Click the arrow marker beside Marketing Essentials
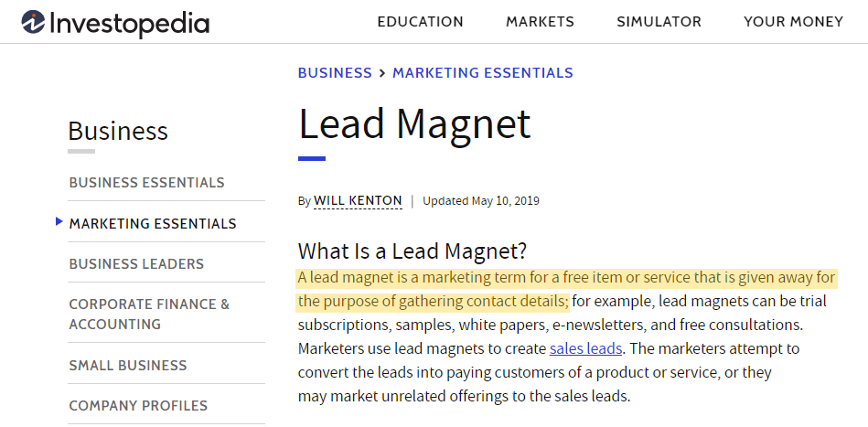The image size is (868, 427). pyautogui.click(x=59, y=221)
